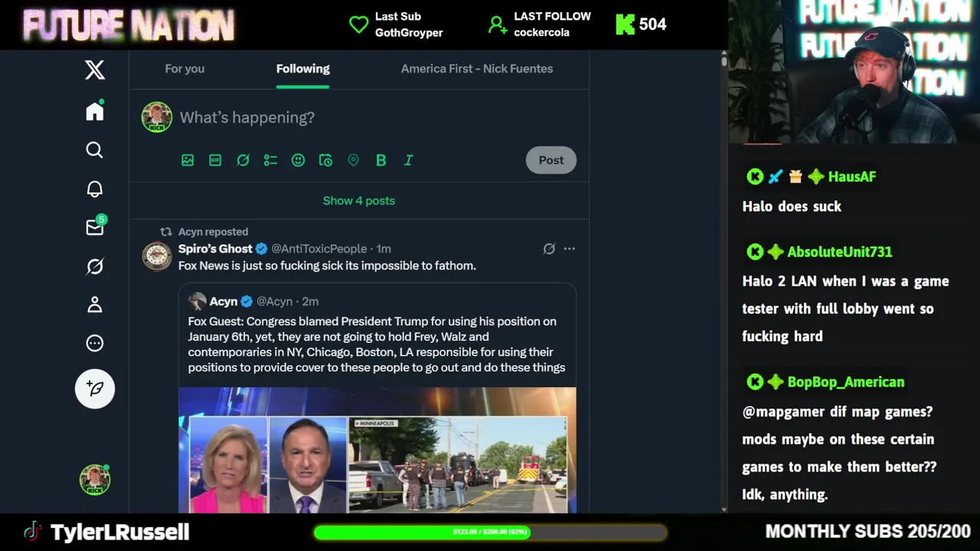Open Explore search icon in sidebar

[95, 150]
